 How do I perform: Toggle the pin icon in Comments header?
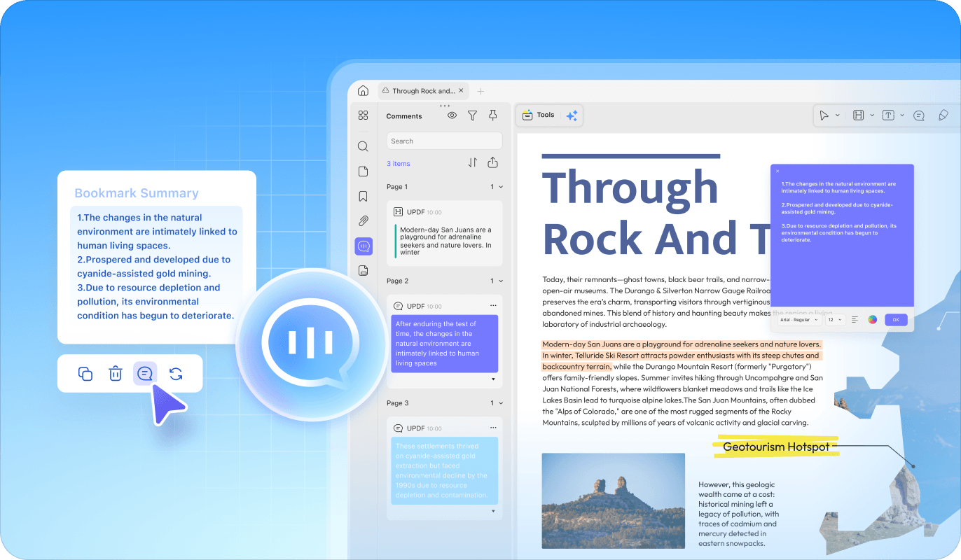click(493, 115)
